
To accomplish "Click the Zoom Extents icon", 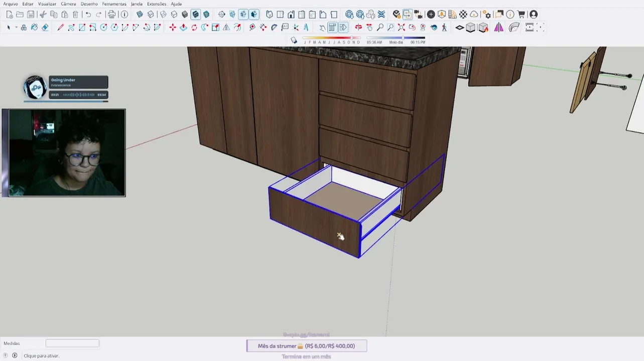I will 402,28.
